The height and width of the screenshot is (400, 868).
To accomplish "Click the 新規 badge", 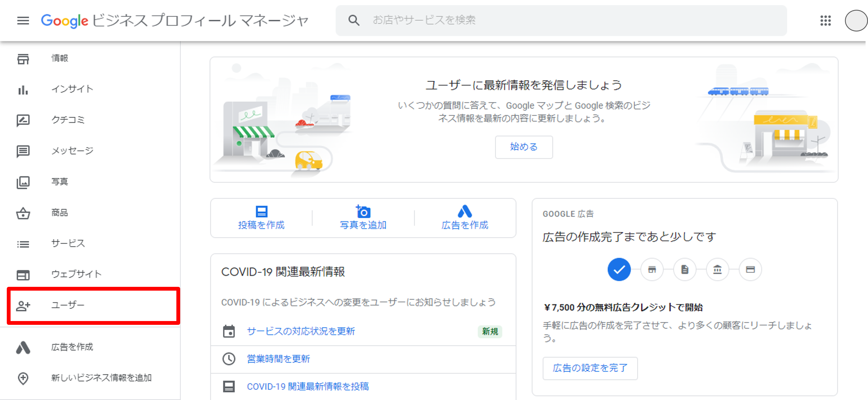I will [x=490, y=331].
